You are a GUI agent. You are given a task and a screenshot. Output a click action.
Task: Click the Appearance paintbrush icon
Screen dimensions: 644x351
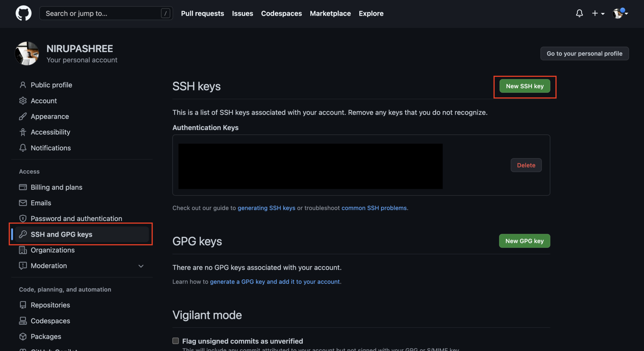pos(23,116)
